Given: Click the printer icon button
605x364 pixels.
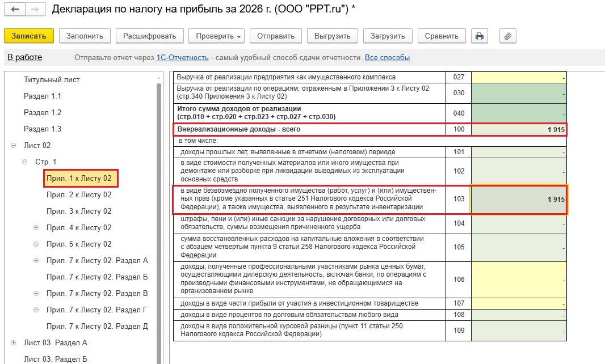Looking at the screenshot, I should pos(479,36).
